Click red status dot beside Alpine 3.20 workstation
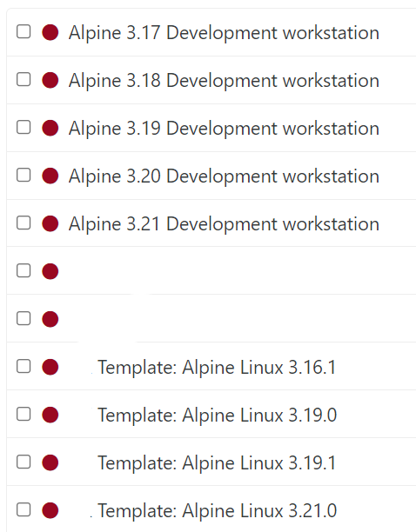The image size is (416, 532). [x=50, y=176]
